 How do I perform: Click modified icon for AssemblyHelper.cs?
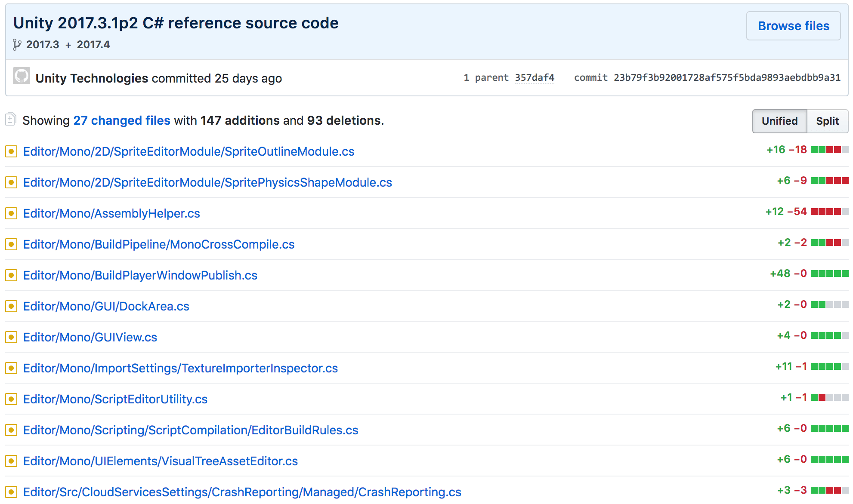point(11,213)
